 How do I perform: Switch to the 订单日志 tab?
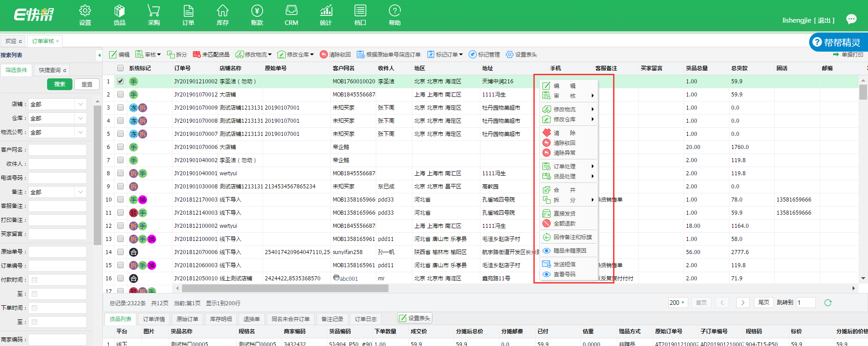click(x=366, y=319)
